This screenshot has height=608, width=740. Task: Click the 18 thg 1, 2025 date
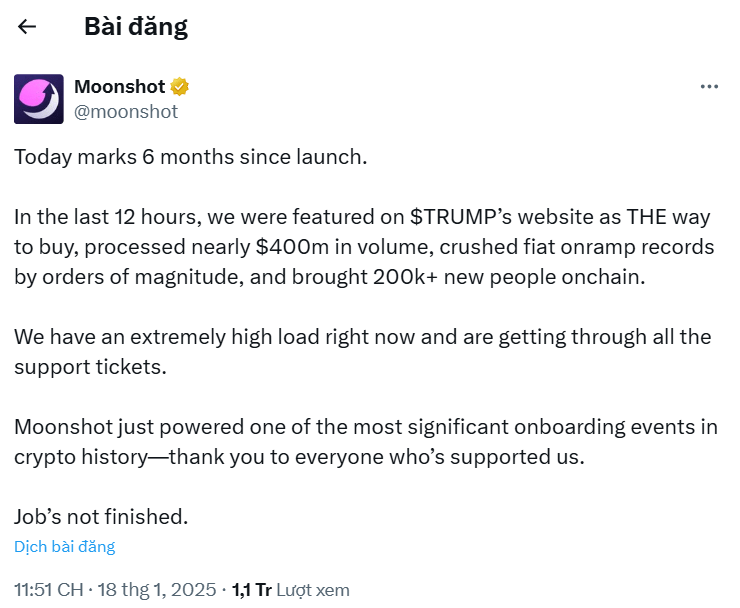[x=157, y=590]
